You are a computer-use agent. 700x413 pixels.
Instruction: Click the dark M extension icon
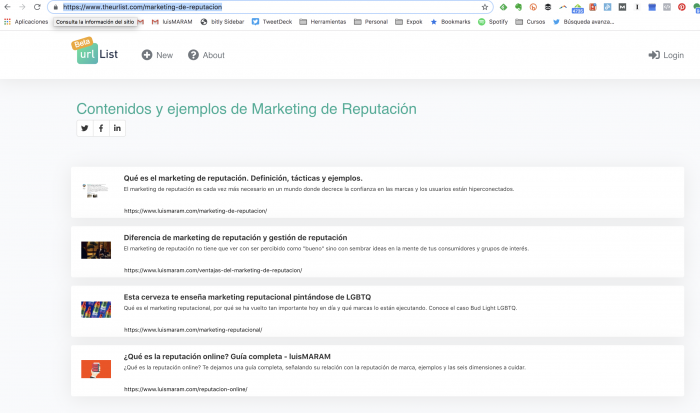click(622, 7)
